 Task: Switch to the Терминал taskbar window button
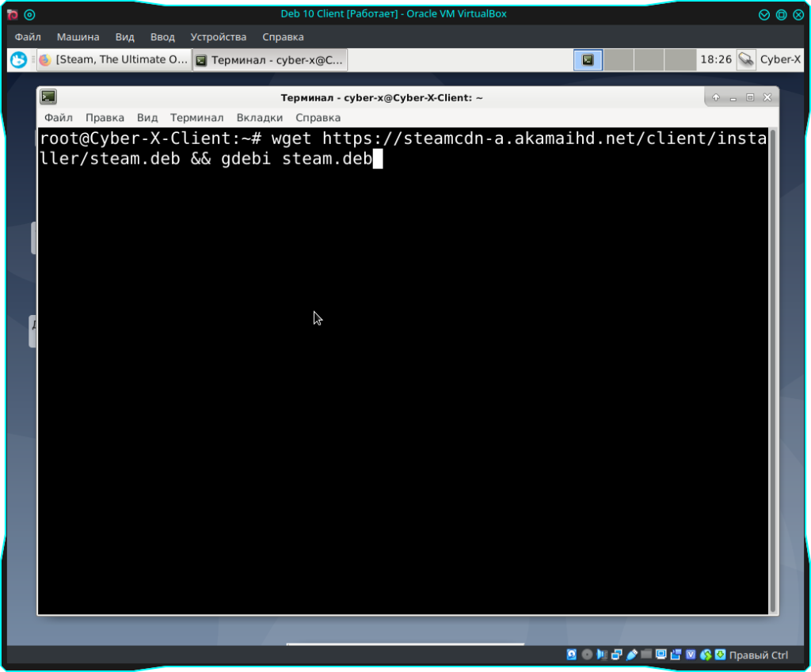coord(270,60)
